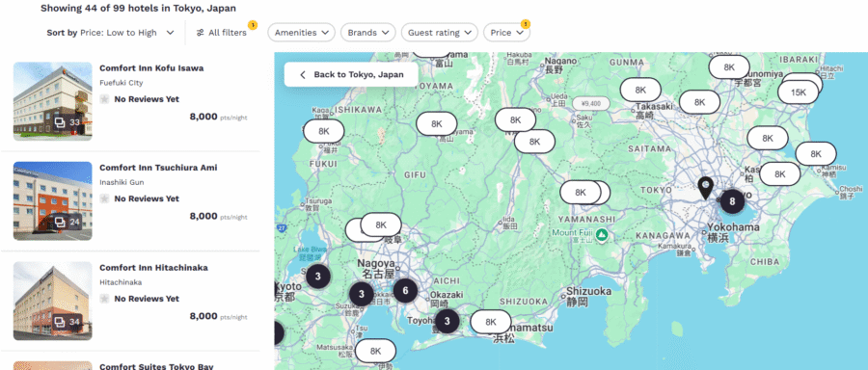Open Comfort Inn Hitachinaka hotel title

pyautogui.click(x=154, y=268)
